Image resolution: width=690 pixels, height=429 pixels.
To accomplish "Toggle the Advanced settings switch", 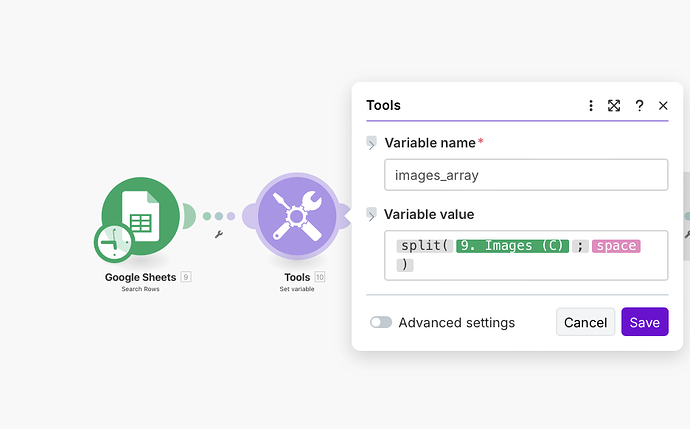I will pos(381,323).
